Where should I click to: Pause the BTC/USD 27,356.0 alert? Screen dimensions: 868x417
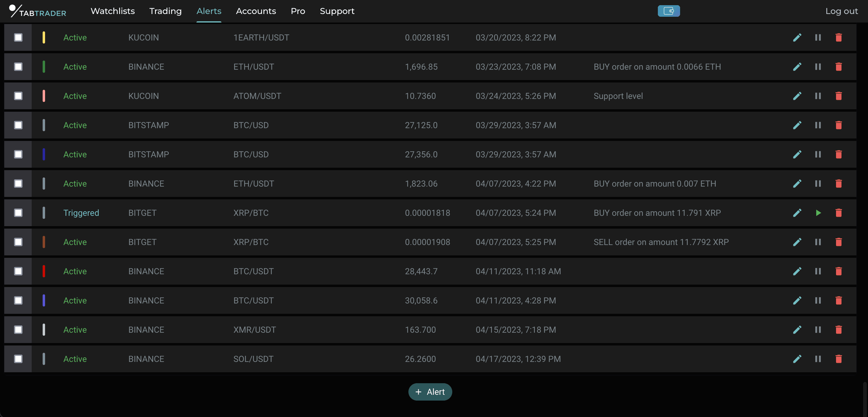coord(818,154)
